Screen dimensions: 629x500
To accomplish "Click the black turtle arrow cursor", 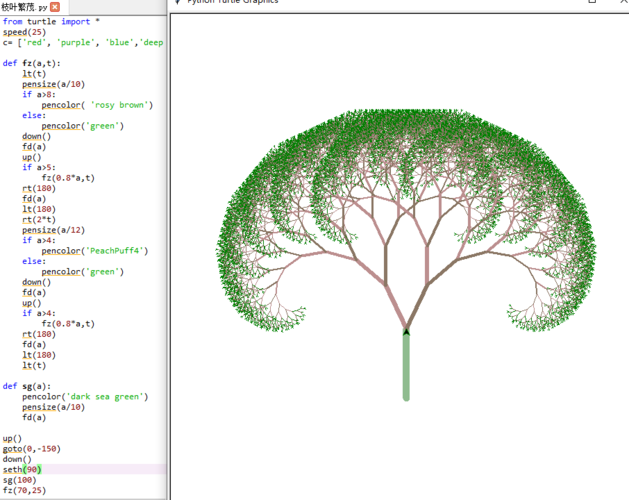I will 406,330.
